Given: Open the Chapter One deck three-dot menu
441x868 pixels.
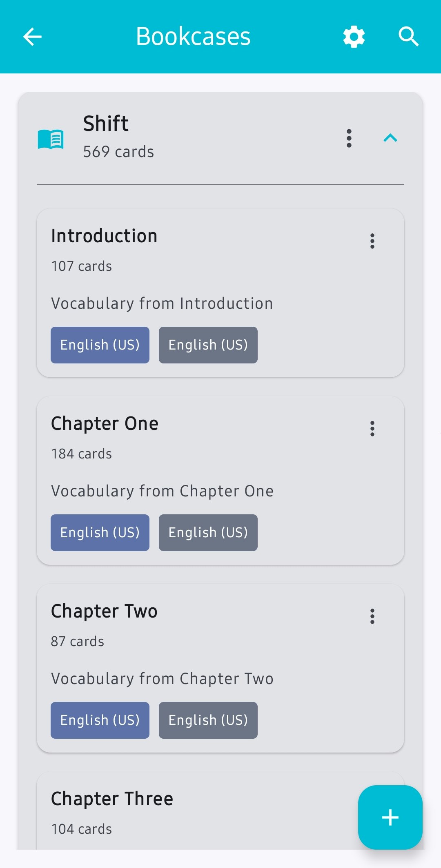Looking at the screenshot, I should pyautogui.click(x=372, y=429).
